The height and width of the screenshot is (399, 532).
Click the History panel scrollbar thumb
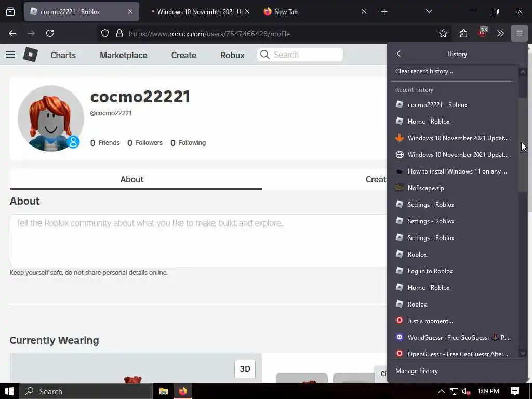(x=523, y=144)
